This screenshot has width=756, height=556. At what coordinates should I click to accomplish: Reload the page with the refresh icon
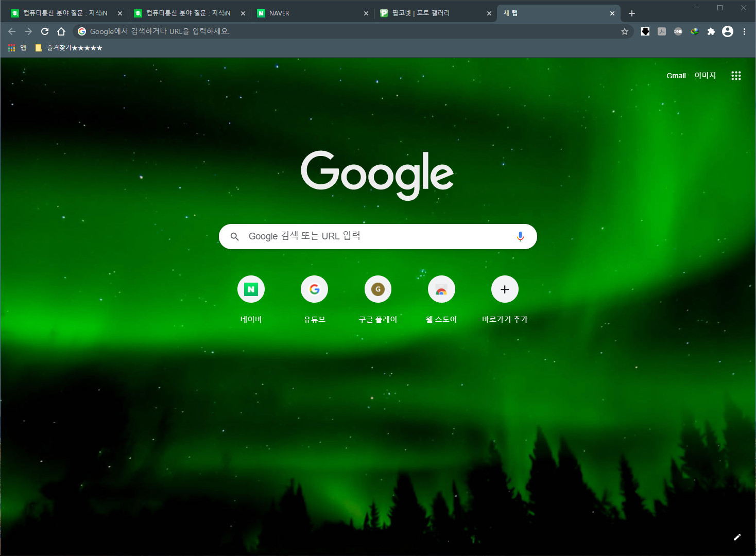(x=45, y=31)
